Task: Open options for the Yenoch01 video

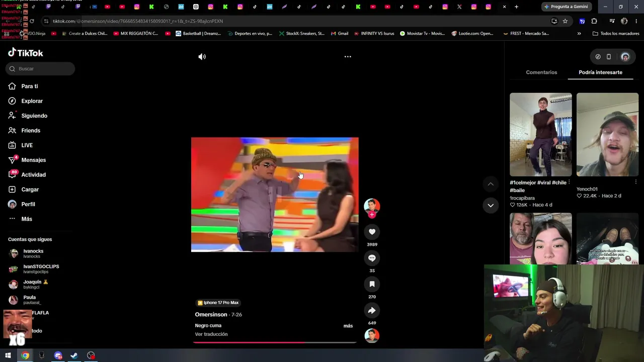Action: coord(636,183)
